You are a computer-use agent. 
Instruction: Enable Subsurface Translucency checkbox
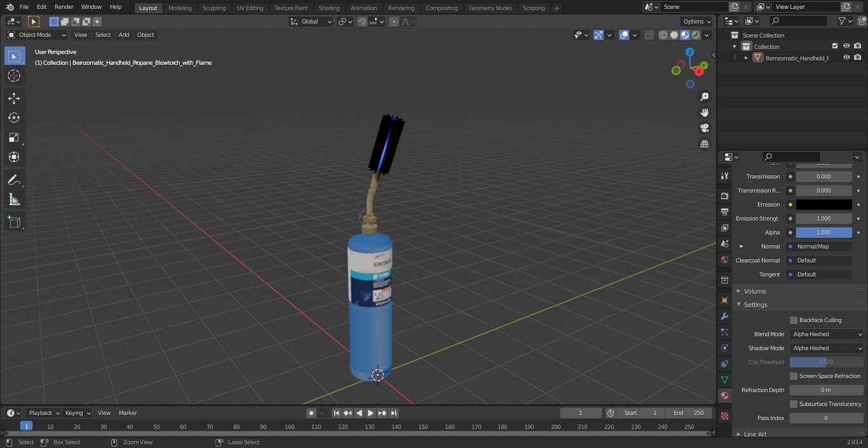point(793,404)
